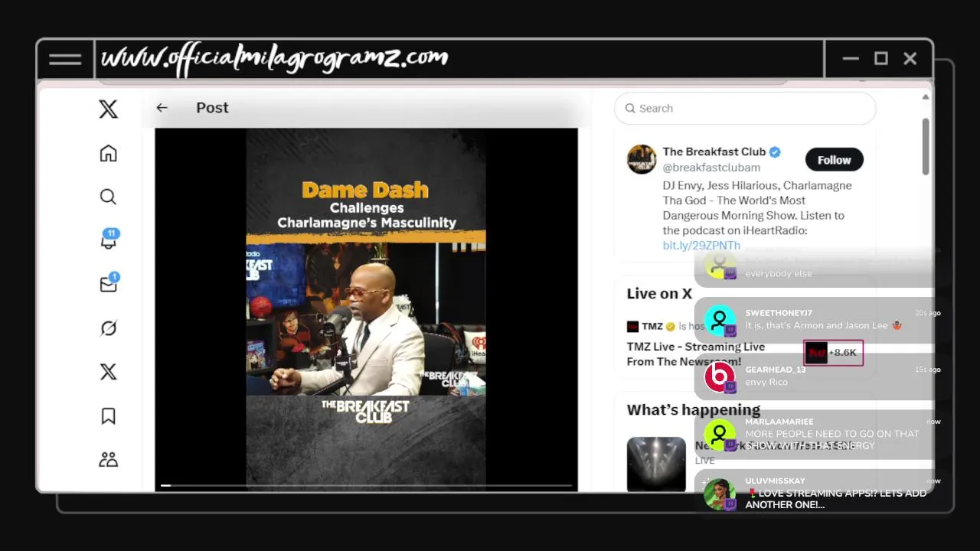
Task: Click MARLAAMARIEE chat avatar
Action: 720,435
